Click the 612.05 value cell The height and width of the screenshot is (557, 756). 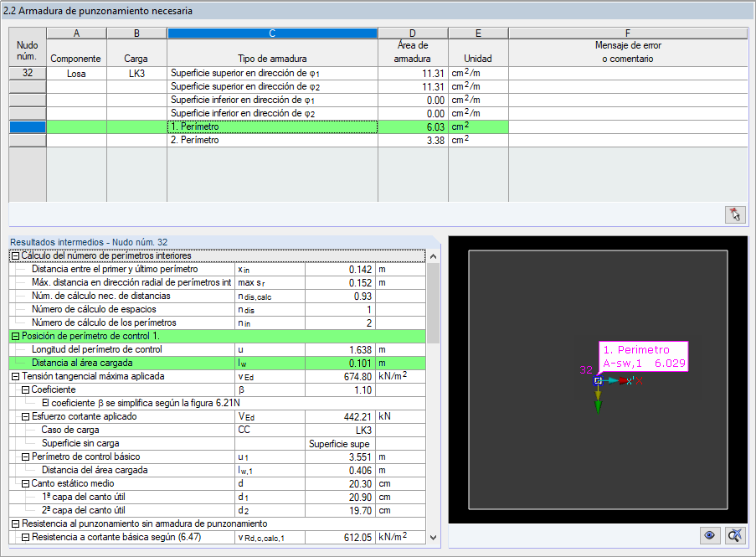[x=341, y=537]
